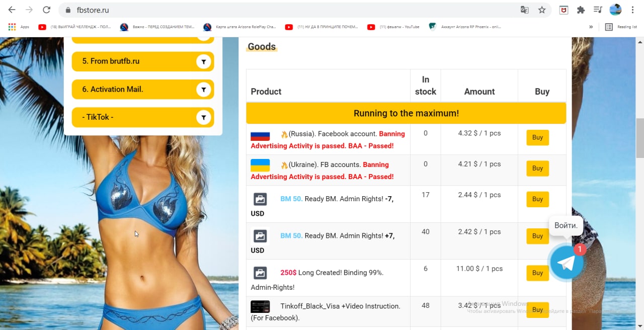Viewport: 644px width, 330px height.
Task: Click the "Product" column header
Action: pyautogui.click(x=266, y=92)
